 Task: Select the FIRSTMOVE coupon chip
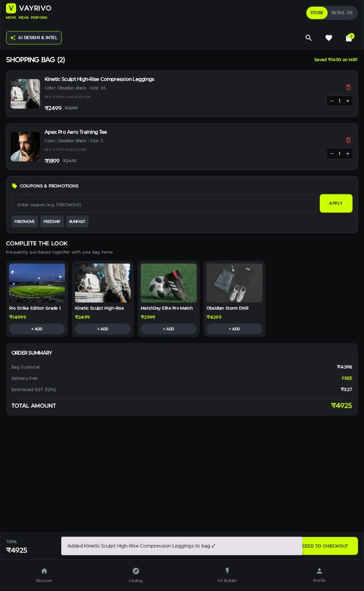pos(24,222)
